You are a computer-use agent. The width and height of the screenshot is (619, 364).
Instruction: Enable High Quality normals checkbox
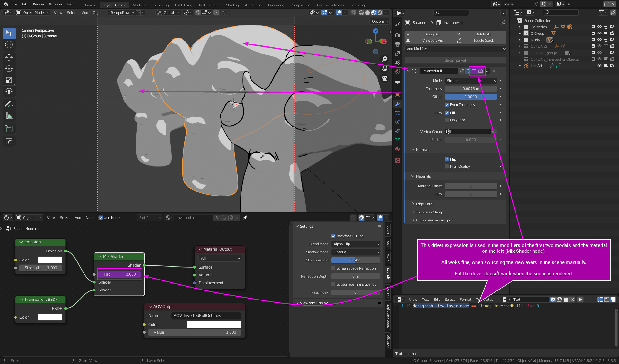click(x=447, y=166)
